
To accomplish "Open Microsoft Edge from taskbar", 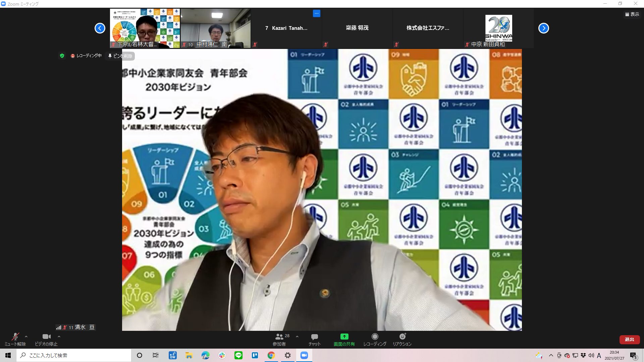I will point(205,355).
